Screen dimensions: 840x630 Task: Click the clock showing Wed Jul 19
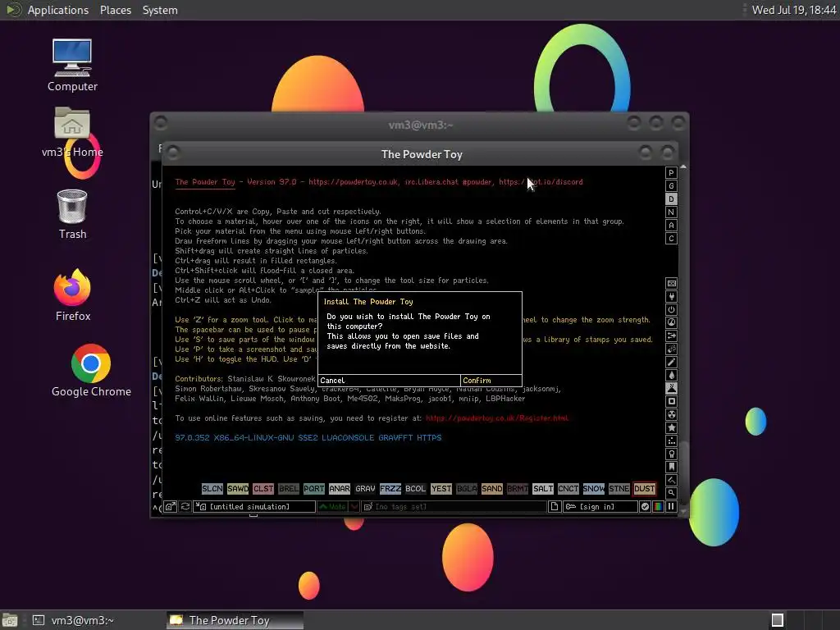coord(793,10)
